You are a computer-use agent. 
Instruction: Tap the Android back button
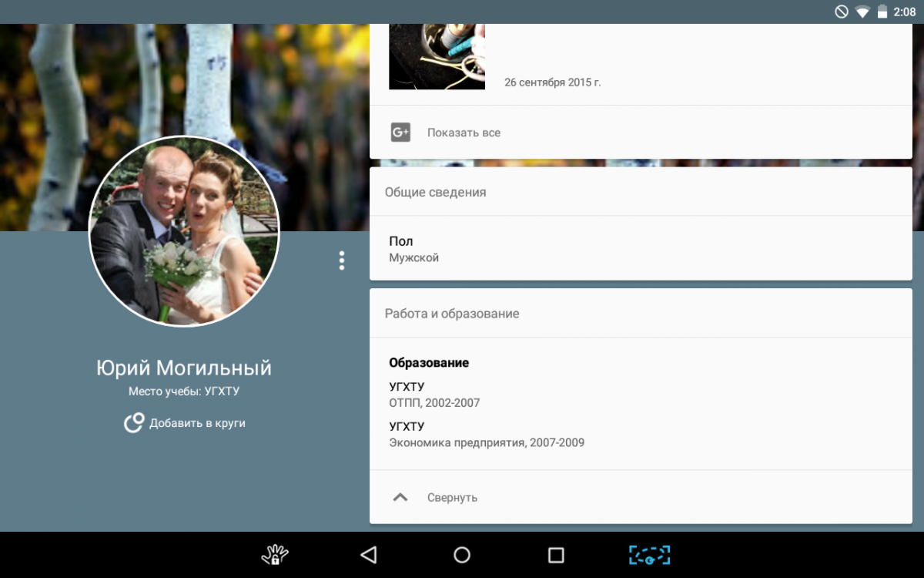(369, 555)
